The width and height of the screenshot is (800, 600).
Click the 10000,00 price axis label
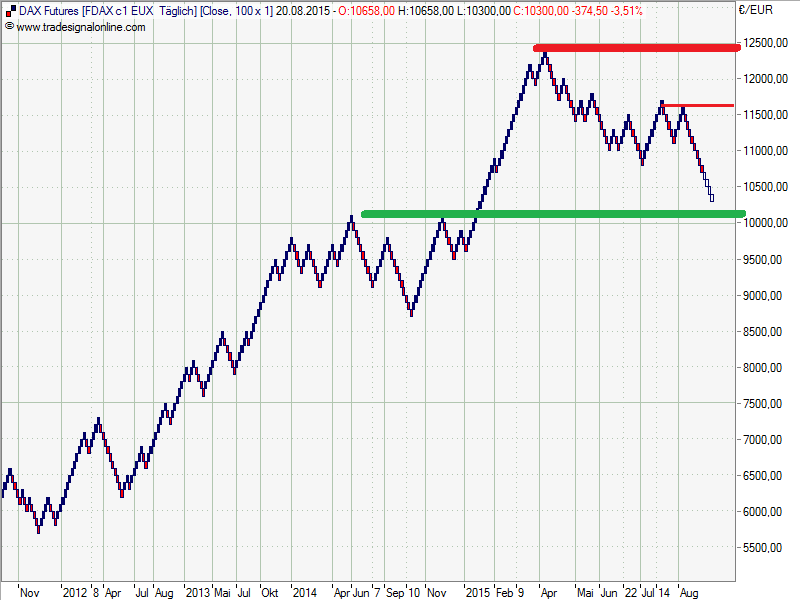[x=766, y=222]
